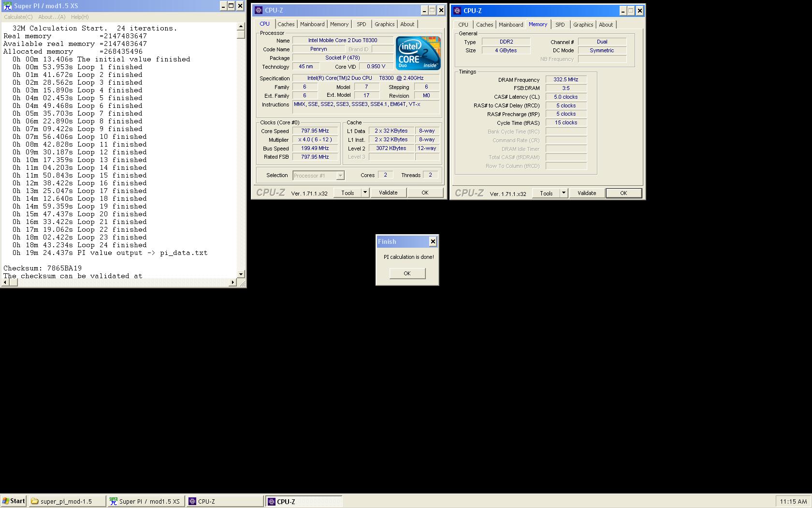Click Tools button in left CPU-Z
The width and height of the screenshot is (812, 508).
348,193
